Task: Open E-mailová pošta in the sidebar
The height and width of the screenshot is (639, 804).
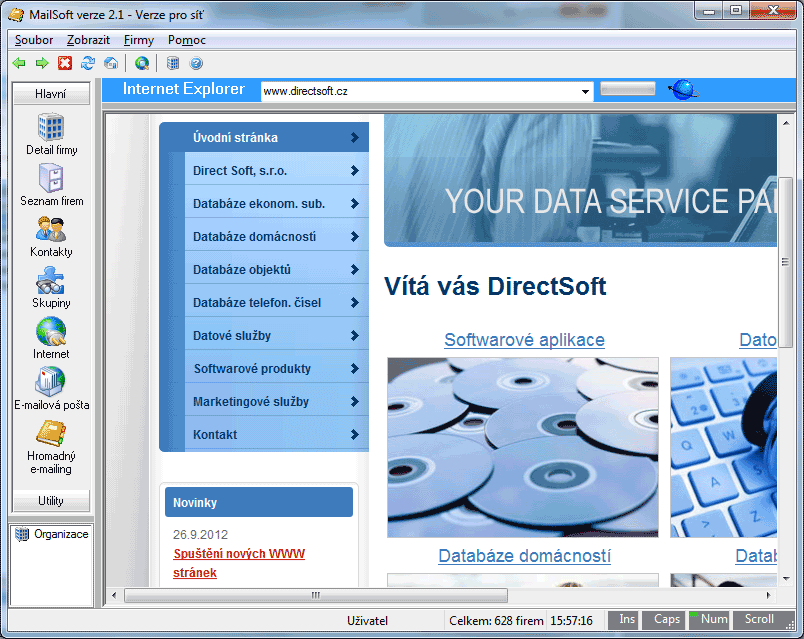Action: [x=51, y=389]
